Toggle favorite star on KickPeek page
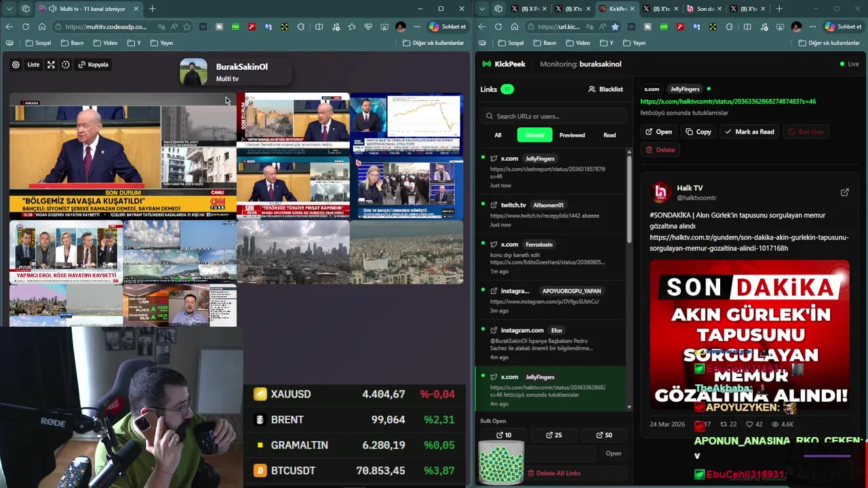 [615, 26]
